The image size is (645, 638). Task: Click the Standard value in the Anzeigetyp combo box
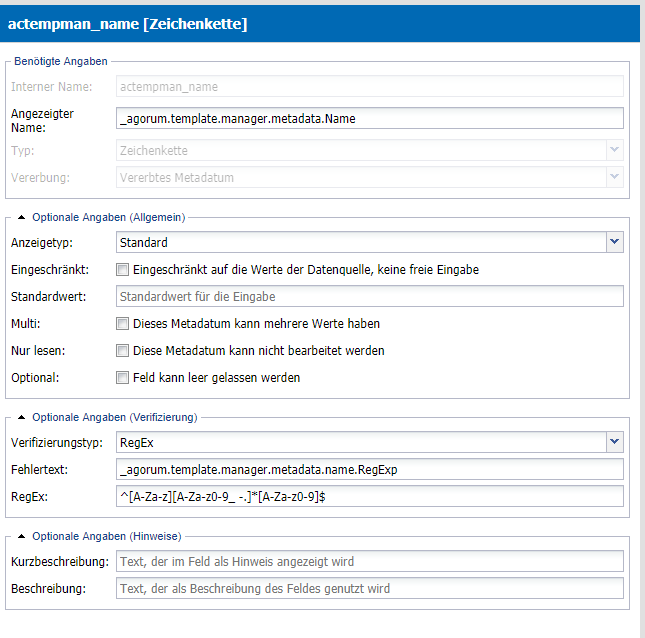point(144,243)
